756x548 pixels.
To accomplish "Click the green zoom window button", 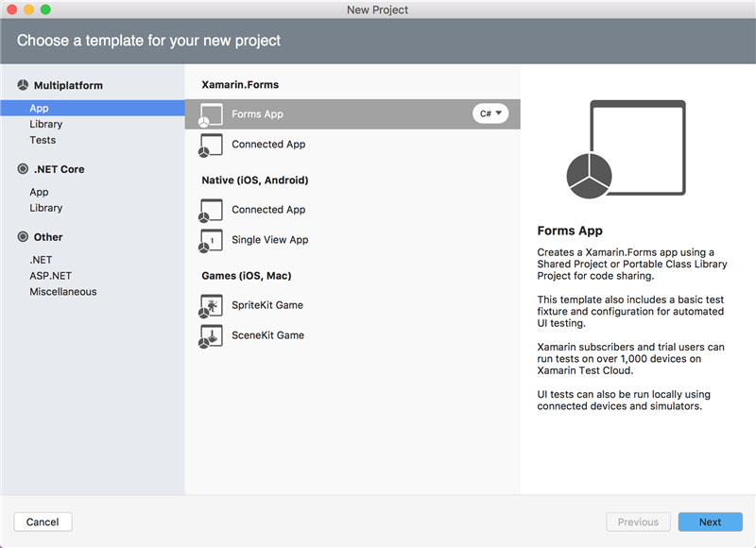I will point(45,9).
